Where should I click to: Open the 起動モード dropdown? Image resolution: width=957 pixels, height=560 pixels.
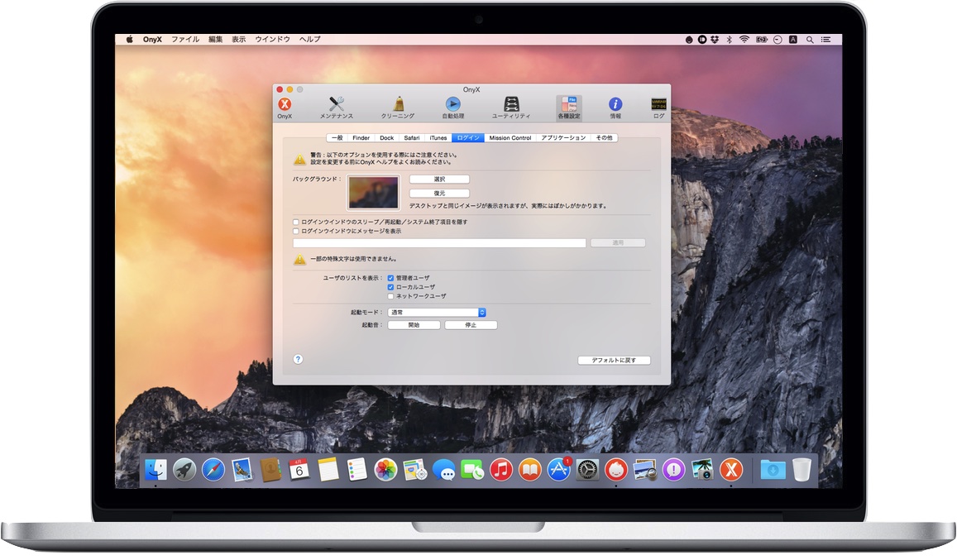tap(437, 312)
